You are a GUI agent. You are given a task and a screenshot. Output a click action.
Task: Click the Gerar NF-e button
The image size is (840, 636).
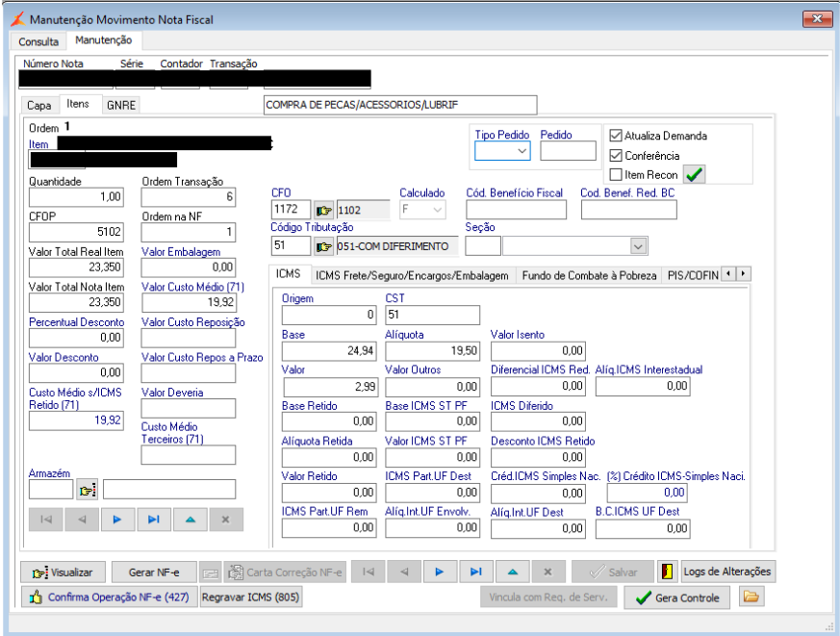tap(155, 572)
